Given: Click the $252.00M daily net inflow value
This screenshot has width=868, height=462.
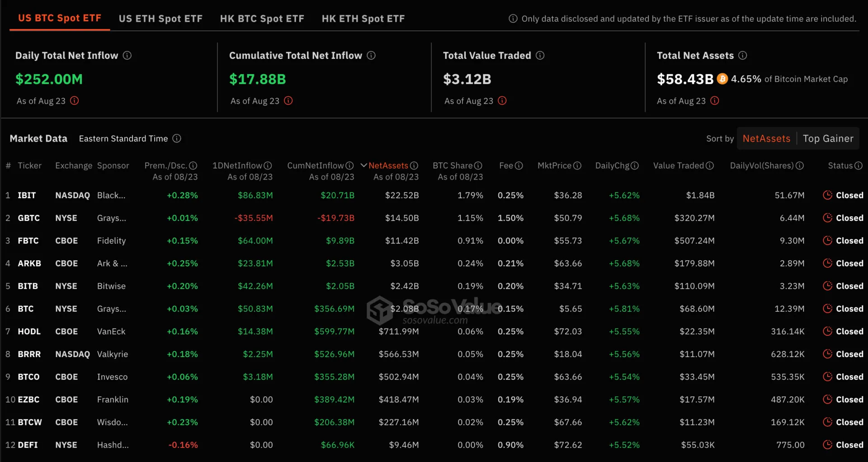Looking at the screenshot, I should click(49, 79).
